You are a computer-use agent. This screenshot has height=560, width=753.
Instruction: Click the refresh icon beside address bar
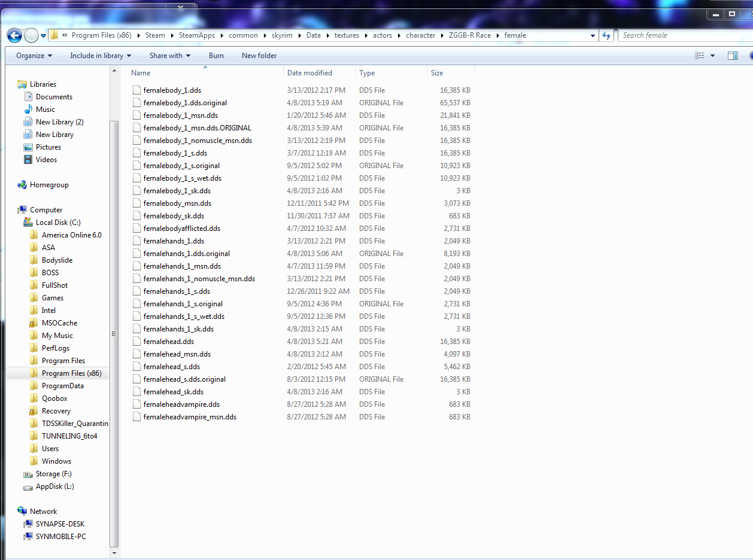(x=606, y=35)
